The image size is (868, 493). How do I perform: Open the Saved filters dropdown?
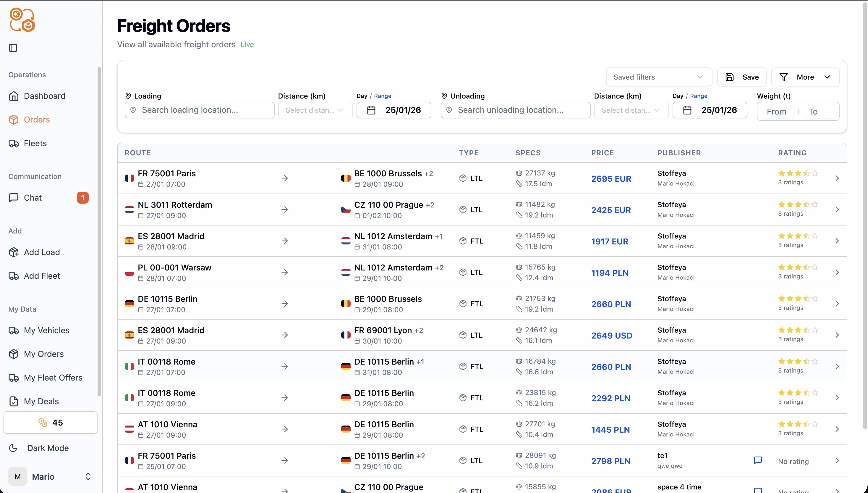[x=659, y=77]
